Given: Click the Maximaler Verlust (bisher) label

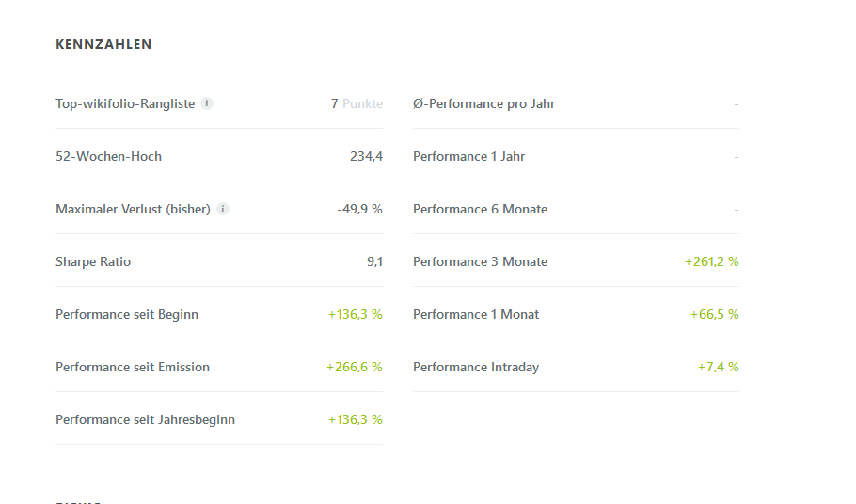Looking at the screenshot, I should tap(133, 209).
